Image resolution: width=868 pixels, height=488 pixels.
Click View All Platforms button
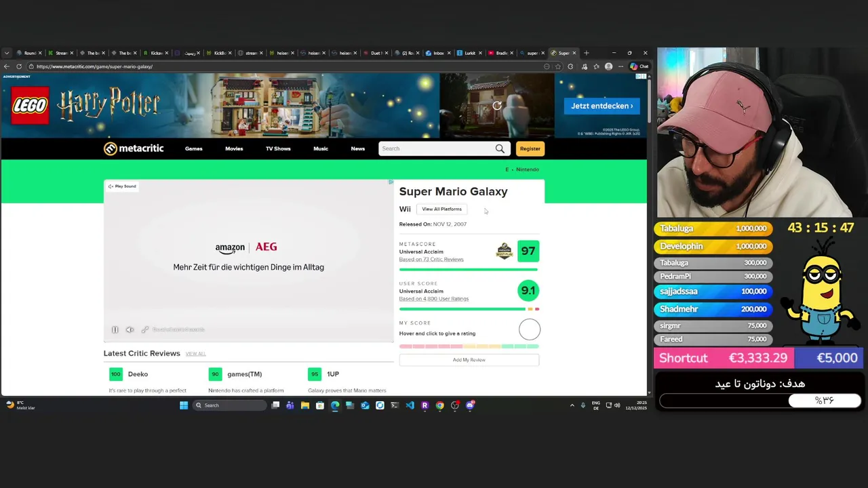tap(441, 209)
